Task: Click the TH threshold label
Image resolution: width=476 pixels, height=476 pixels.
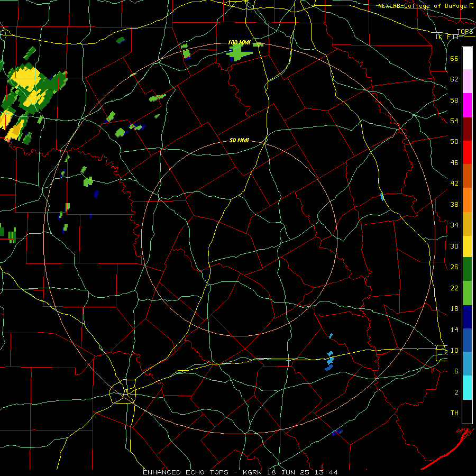Action: (x=454, y=413)
